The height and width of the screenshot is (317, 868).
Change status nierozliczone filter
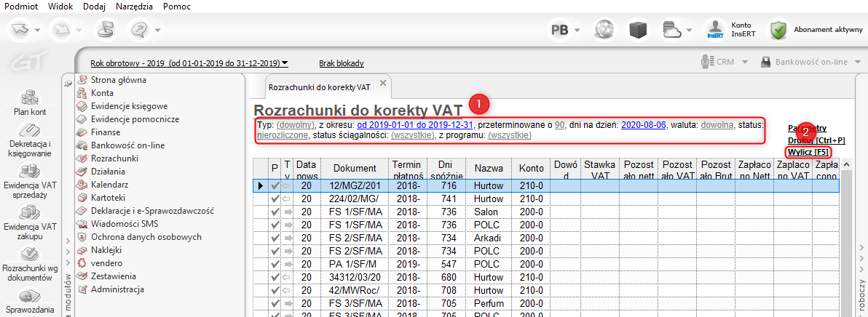pyautogui.click(x=283, y=135)
